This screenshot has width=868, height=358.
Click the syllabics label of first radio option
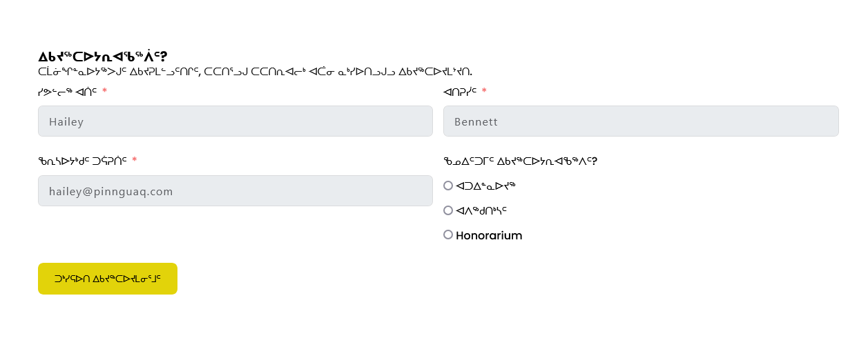click(486, 186)
